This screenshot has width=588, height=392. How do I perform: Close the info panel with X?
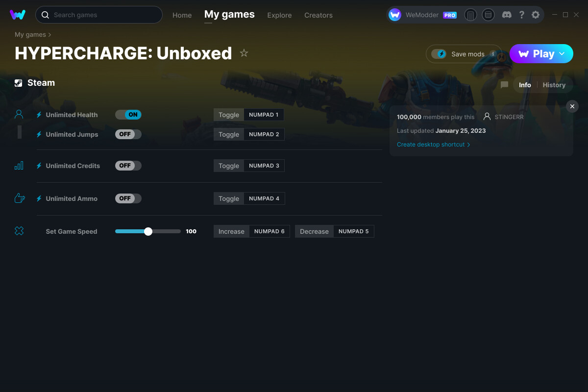[x=572, y=106]
